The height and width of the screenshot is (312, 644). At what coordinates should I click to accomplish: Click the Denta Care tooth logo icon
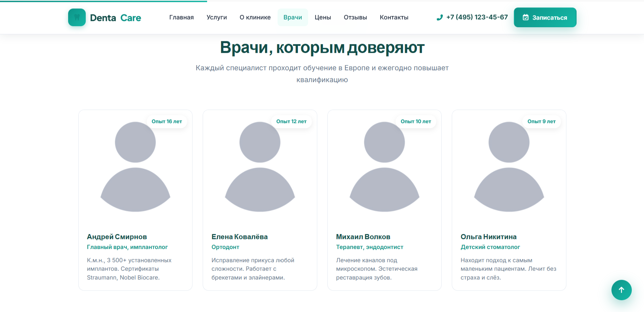click(77, 17)
